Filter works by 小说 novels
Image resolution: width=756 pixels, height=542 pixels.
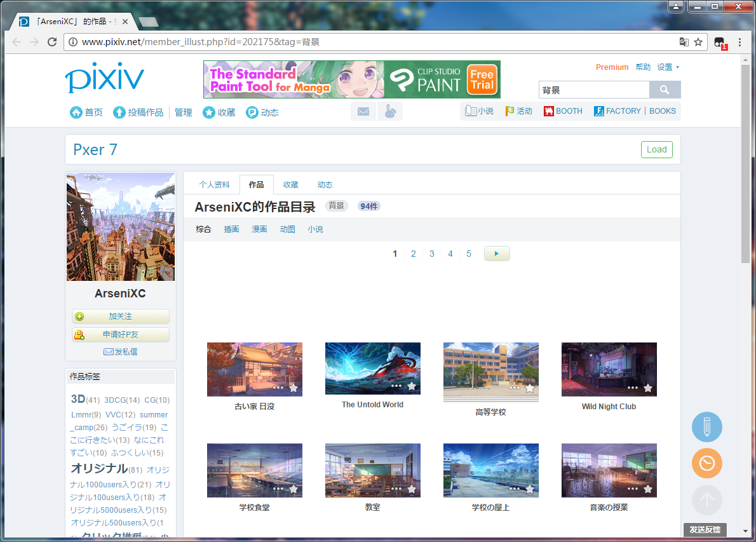[315, 229]
